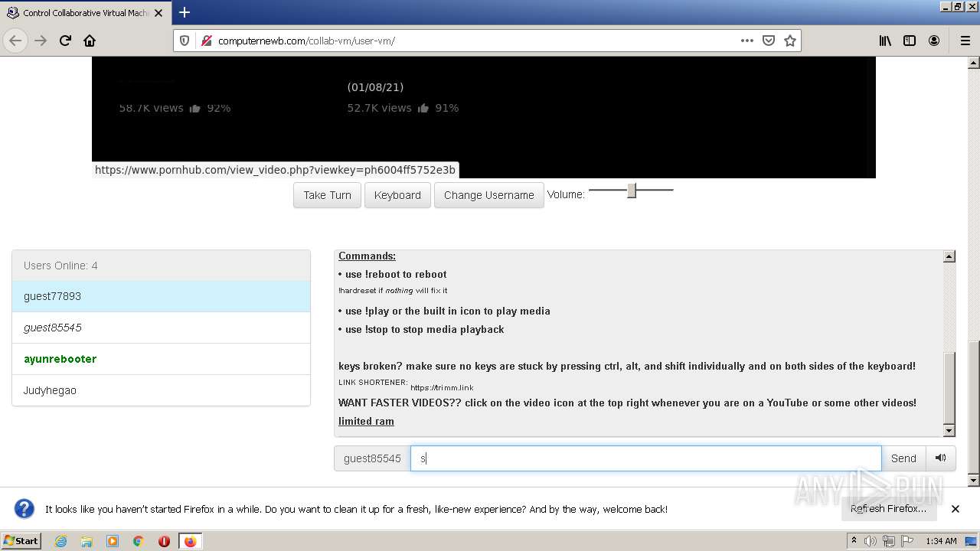Open the network status tray icon
The image size is (980, 551).
click(888, 541)
